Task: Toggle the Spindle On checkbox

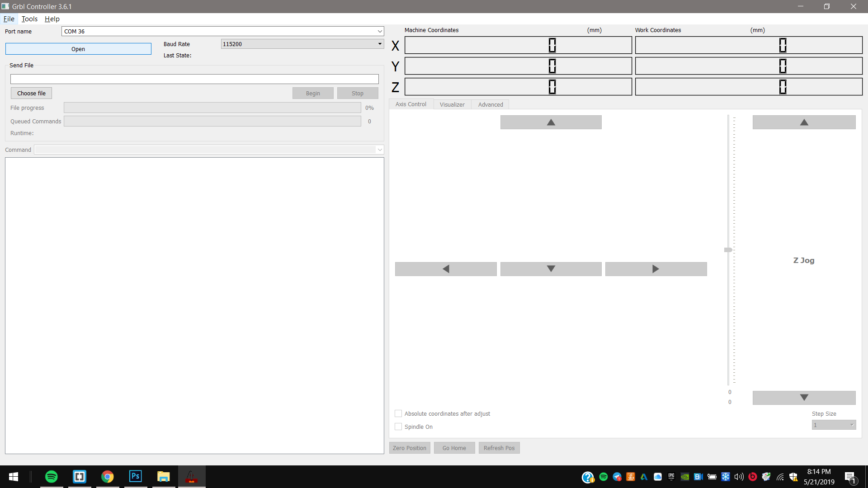Action: 398,427
